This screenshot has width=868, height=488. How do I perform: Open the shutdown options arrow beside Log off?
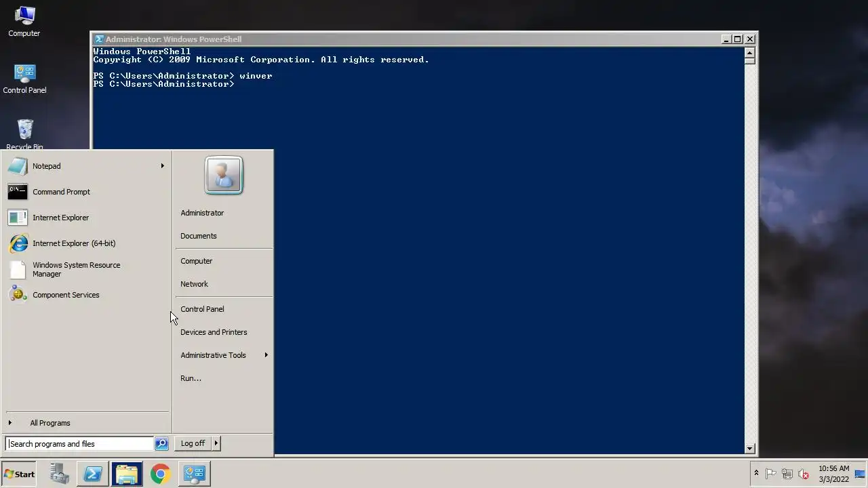[x=216, y=443]
